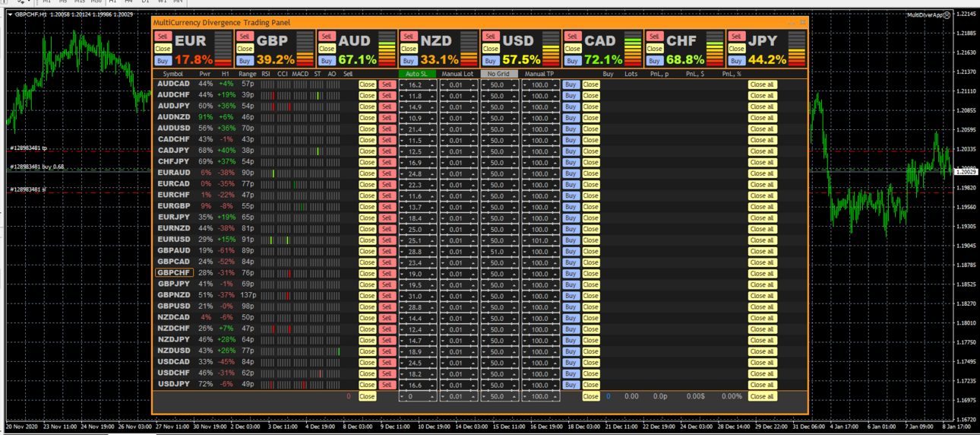Buy the JPY currency basket
The width and height of the screenshot is (980, 435).
[737, 61]
